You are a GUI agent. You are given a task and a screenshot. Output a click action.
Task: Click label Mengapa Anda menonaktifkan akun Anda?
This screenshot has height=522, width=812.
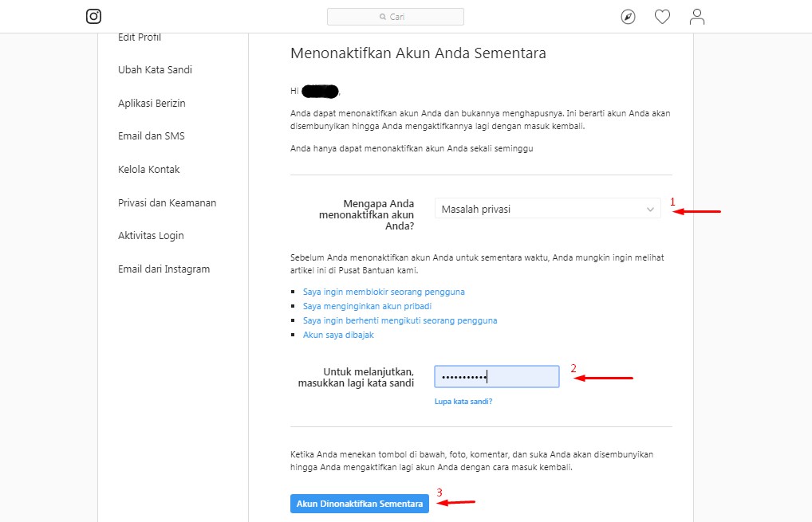[367, 214]
